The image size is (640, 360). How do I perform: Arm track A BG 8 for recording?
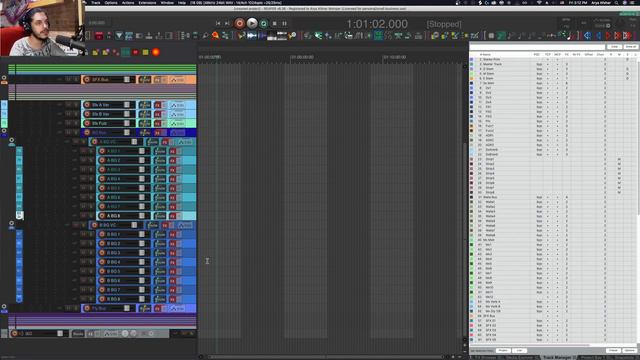(102, 216)
